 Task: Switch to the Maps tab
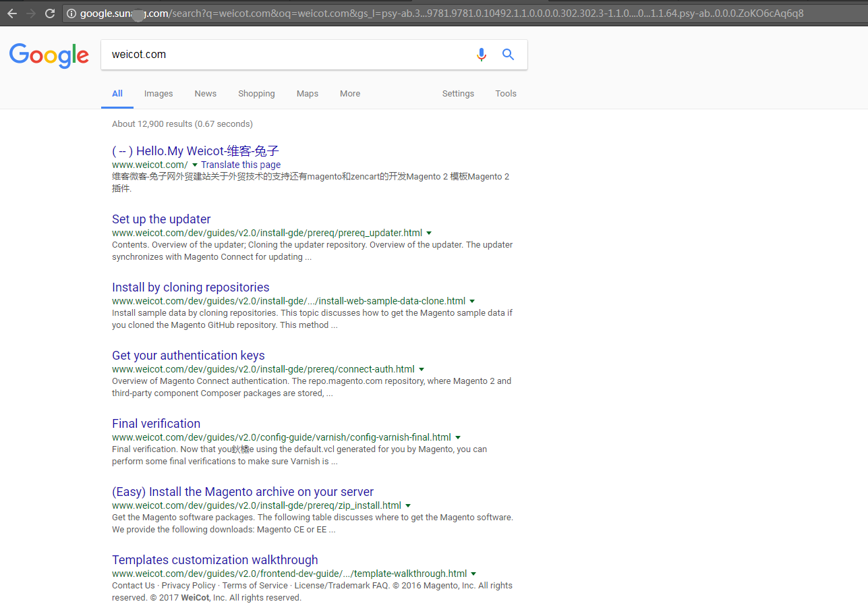coord(308,94)
